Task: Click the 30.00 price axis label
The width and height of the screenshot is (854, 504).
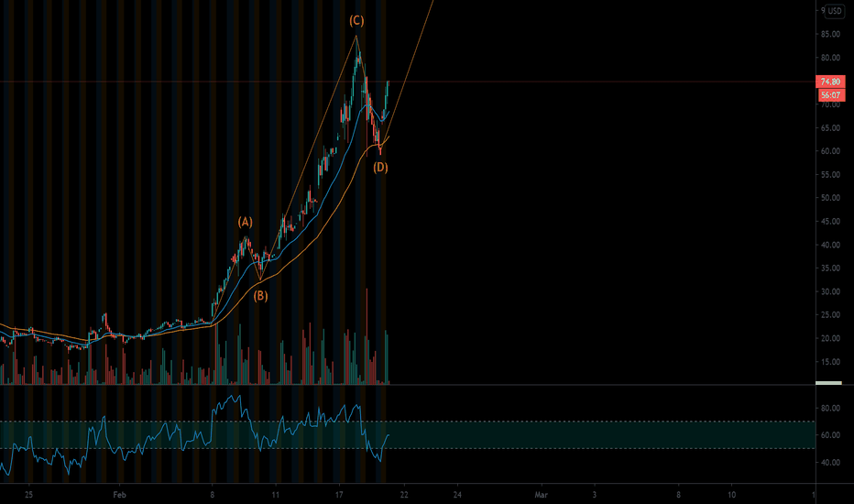Action: [x=830, y=291]
